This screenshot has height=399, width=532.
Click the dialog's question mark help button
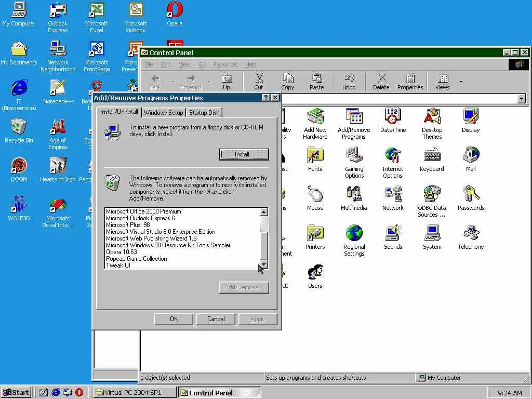click(266, 98)
